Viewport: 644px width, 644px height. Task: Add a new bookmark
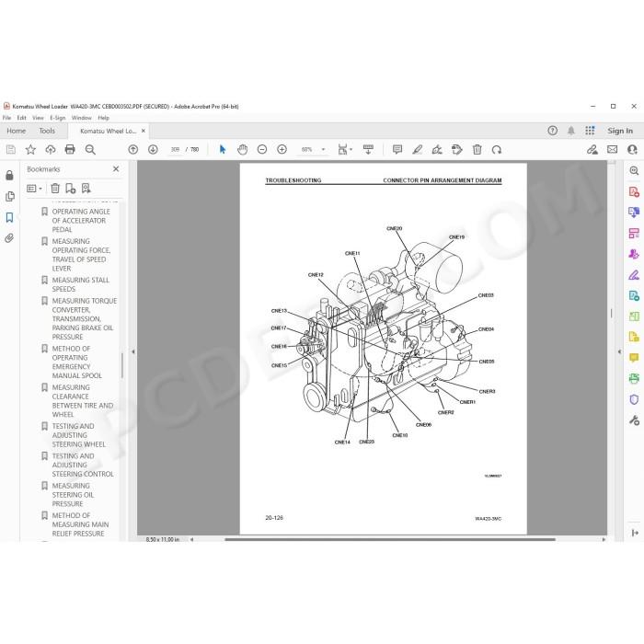click(x=70, y=189)
